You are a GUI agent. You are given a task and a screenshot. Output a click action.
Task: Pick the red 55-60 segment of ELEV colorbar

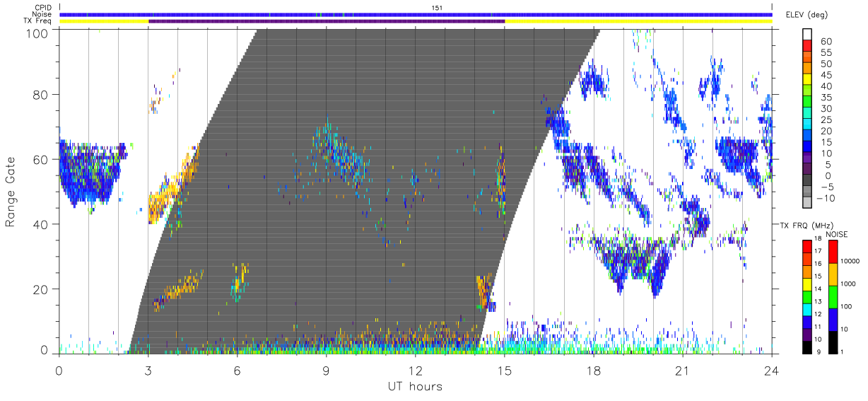(808, 46)
